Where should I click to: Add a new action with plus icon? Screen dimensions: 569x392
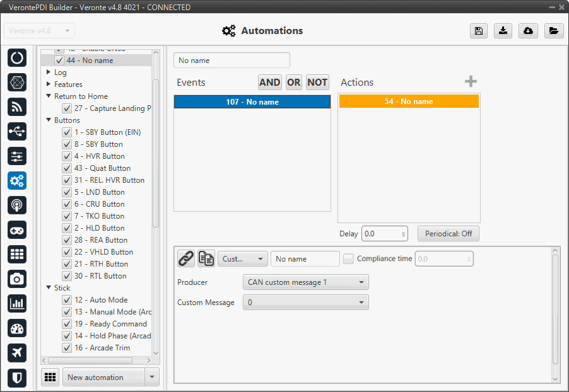[x=471, y=82]
